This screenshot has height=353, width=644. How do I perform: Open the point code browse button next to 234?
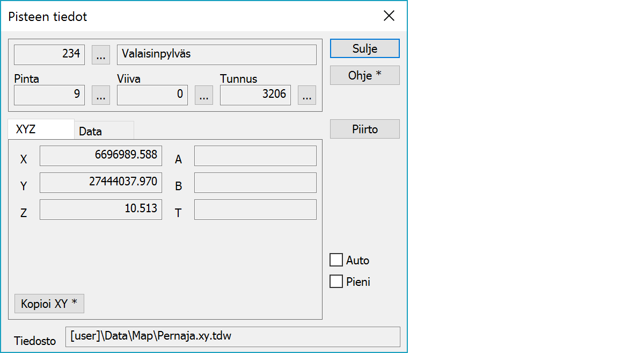(x=101, y=54)
